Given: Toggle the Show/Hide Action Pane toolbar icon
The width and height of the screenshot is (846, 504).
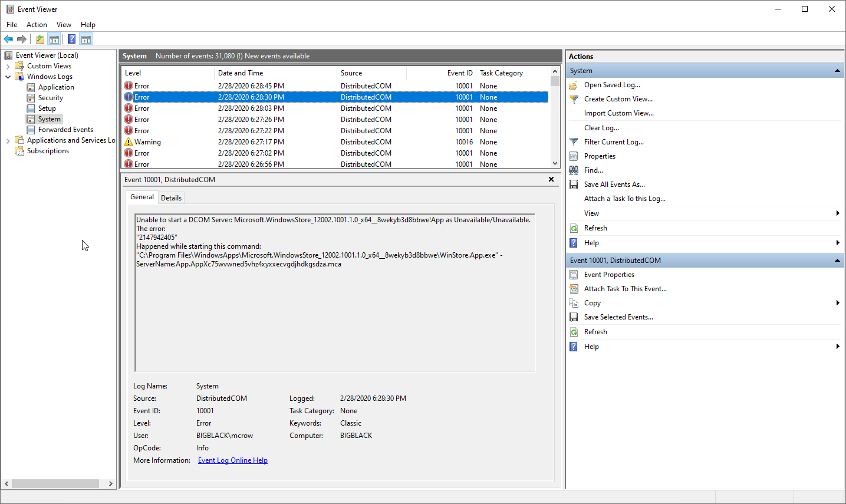Looking at the screenshot, I should [x=86, y=39].
